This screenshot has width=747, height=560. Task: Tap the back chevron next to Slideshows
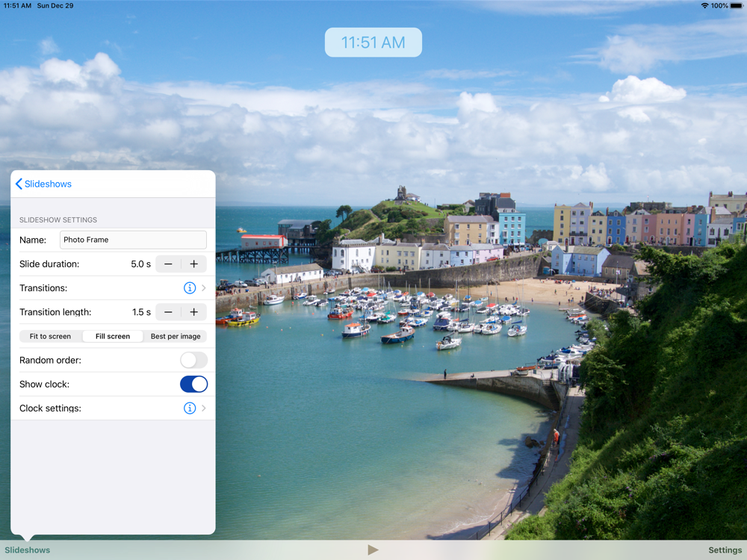tap(19, 184)
